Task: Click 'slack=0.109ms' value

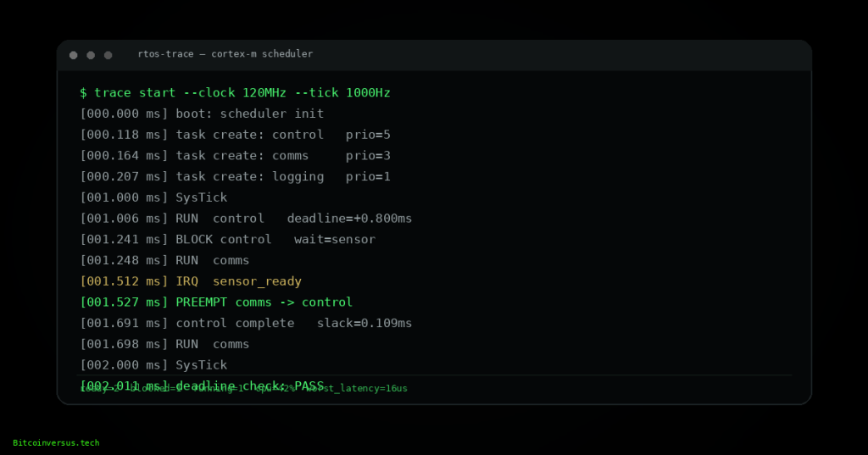Action: (364, 324)
